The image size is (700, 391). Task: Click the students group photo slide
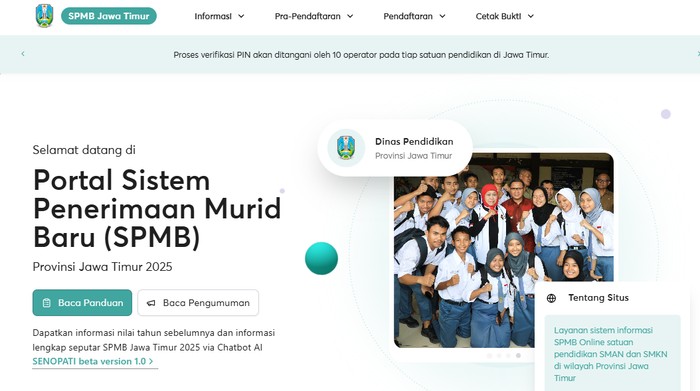click(x=504, y=250)
